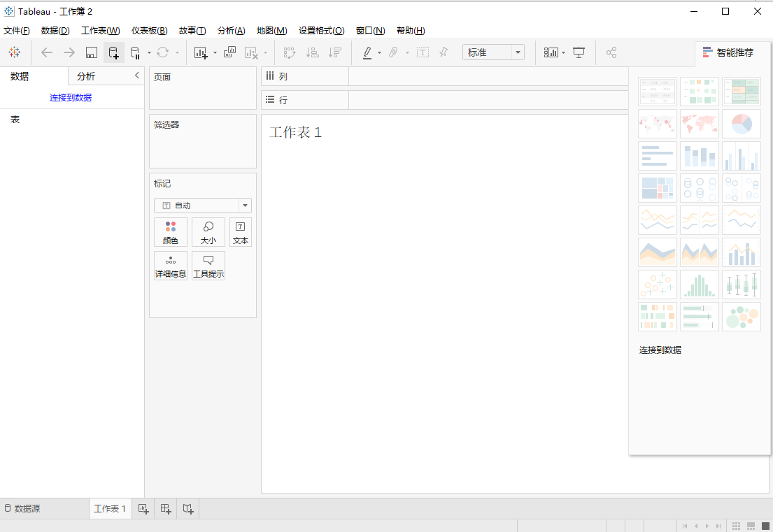Viewport: 773px width, 532px height.
Task: Click the Save workbook icon
Action: coord(91,52)
